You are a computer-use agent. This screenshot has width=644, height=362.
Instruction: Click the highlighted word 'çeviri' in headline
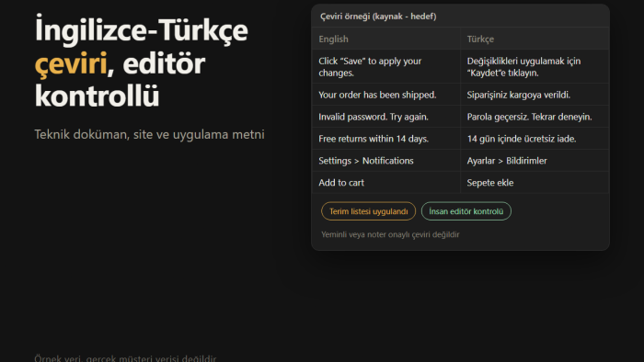tap(71, 63)
